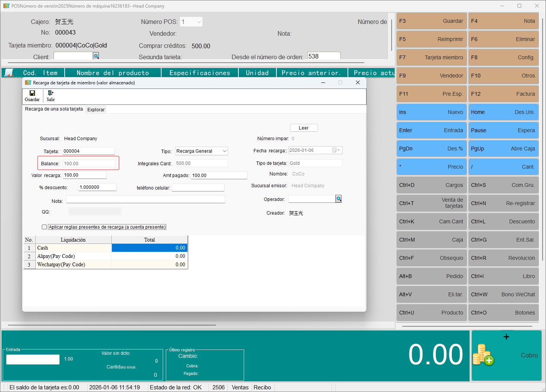Click the Cobro coins icon

pos(483,355)
